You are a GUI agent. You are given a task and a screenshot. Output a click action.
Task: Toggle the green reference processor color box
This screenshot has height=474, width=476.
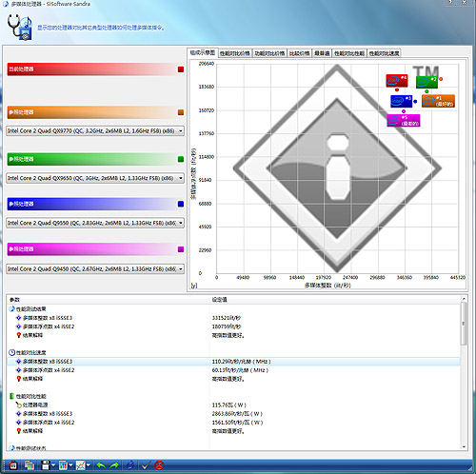point(181,159)
